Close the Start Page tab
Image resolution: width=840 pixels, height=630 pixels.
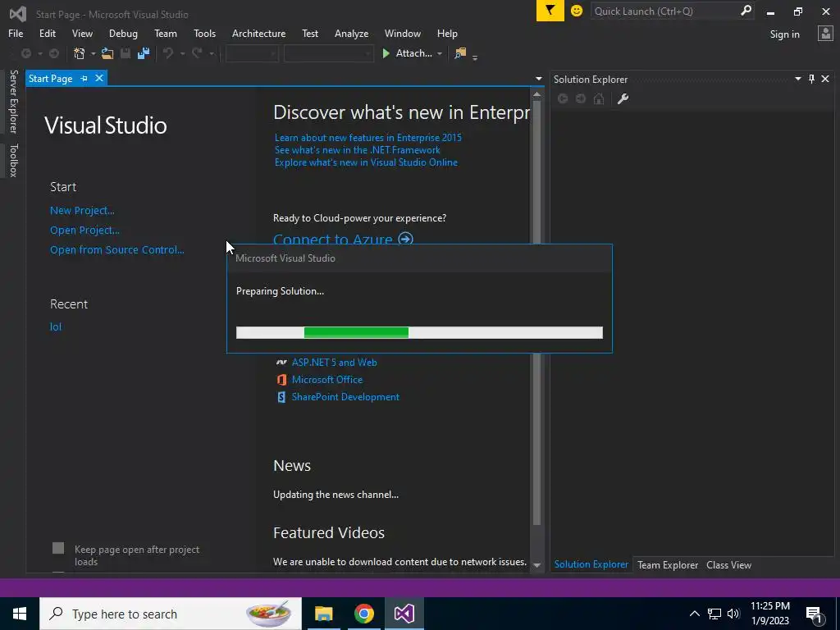pyautogui.click(x=99, y=78)
